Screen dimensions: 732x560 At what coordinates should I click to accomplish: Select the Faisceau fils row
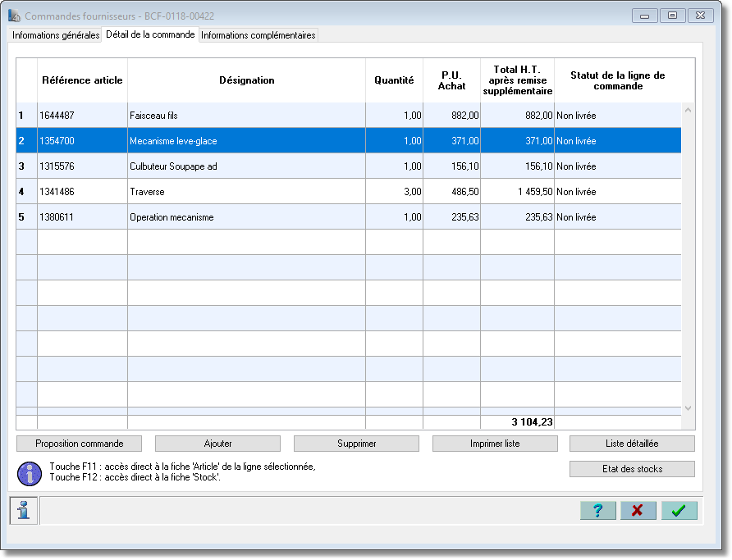point(349,115)
